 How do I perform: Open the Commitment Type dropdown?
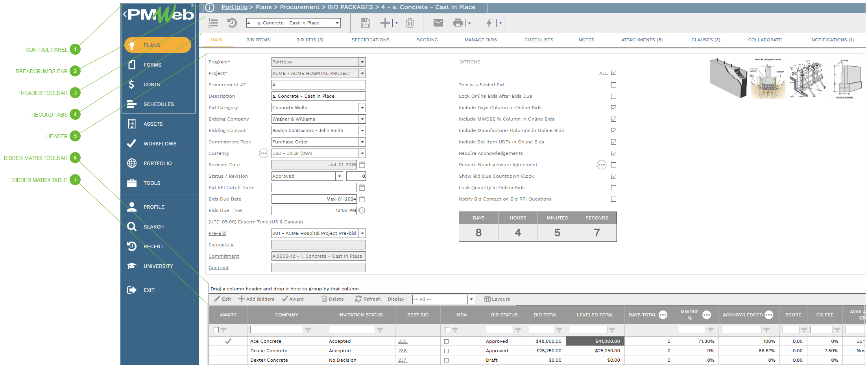coord(362,142)
